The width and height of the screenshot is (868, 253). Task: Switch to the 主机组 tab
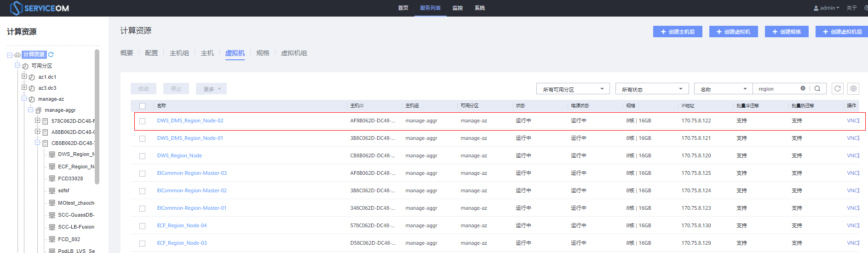pos(179,53)
